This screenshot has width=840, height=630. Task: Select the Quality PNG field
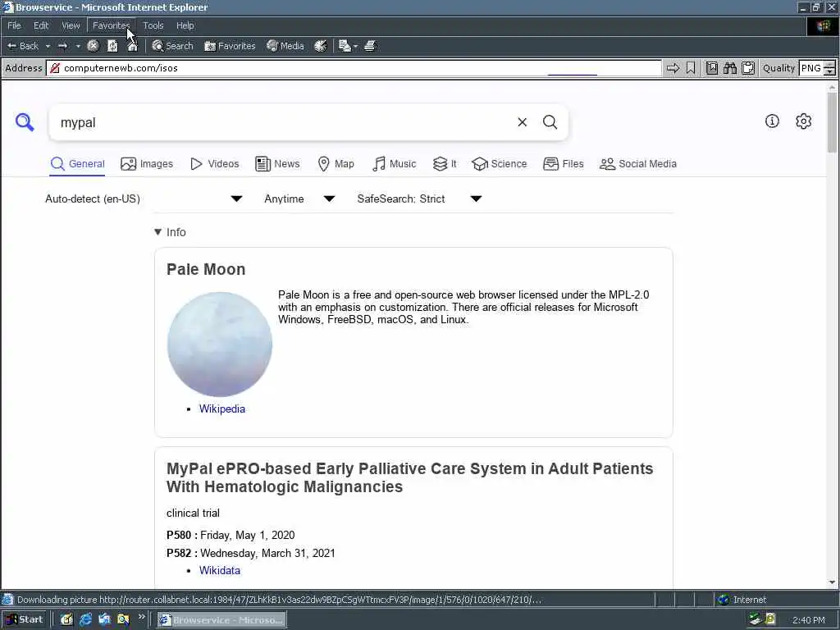(x=811, y=68)
